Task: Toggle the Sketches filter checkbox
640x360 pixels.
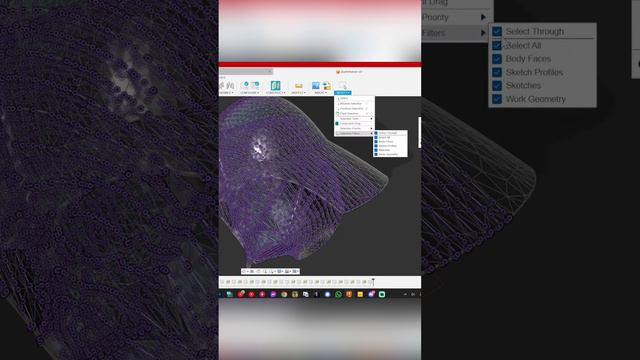Action: point(376,150)
